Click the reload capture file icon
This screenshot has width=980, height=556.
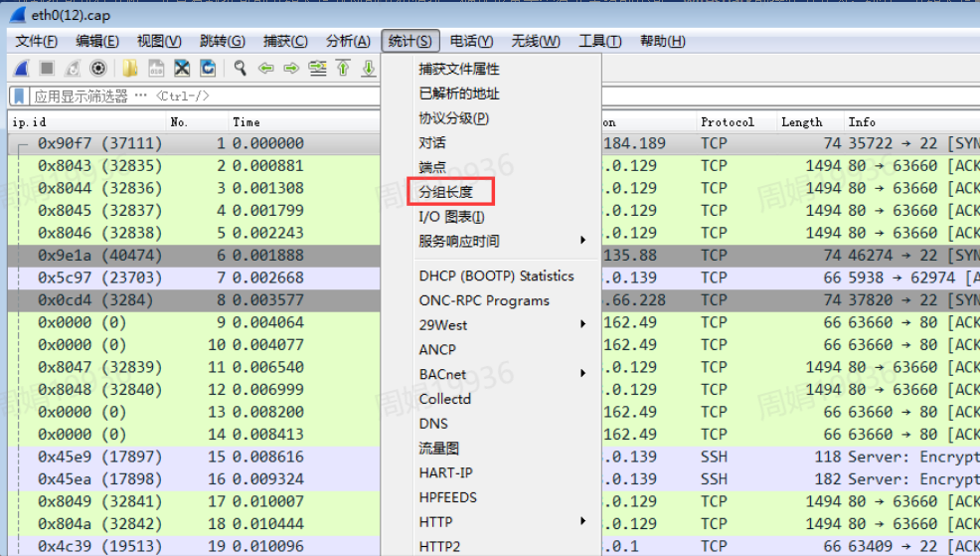(x=208, y=69)
